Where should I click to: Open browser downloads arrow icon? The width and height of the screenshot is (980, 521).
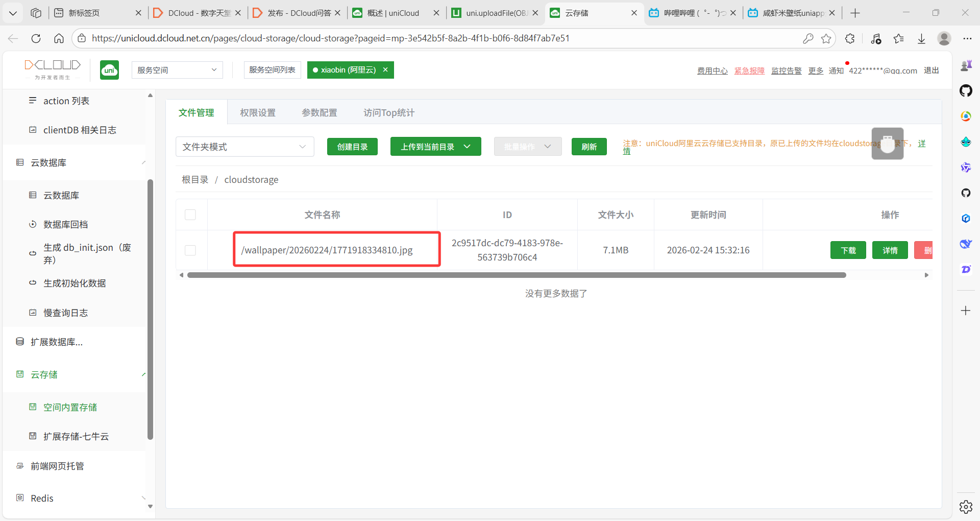pyautogui.click(x=921, y=38)
